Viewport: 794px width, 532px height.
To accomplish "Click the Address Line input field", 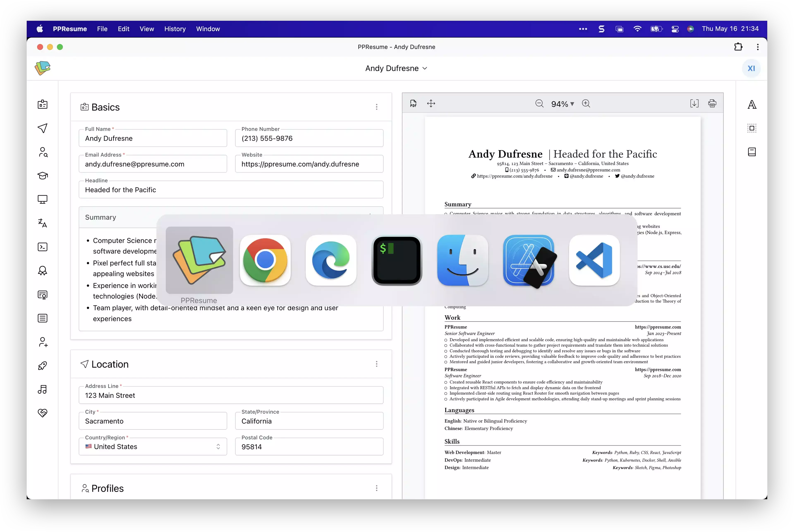I will coord(231,395).
